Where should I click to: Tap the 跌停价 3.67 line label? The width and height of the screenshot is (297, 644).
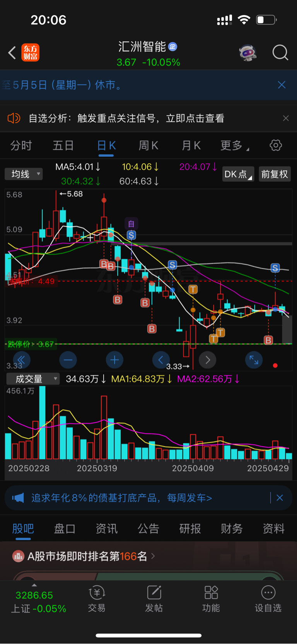[x=31, y=344]
